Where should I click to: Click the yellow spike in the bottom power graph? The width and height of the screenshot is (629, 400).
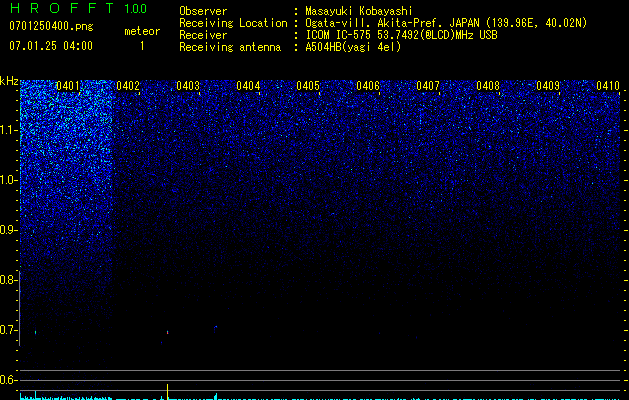(168, 392)
